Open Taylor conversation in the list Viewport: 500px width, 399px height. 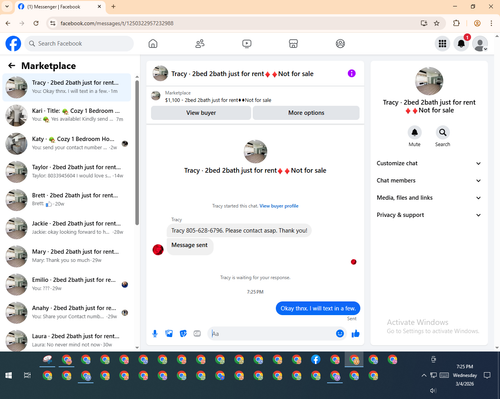pos(67,172)
